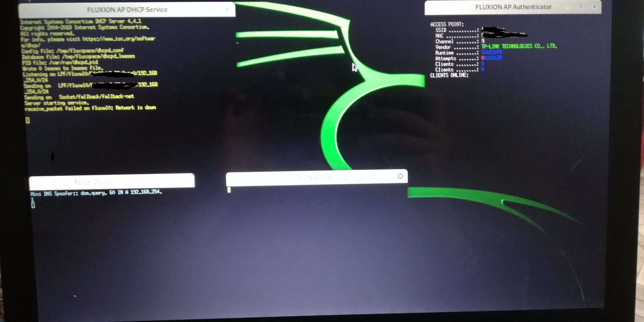The height and width of the screenshot is (322, 644).
Task: Place cursor at DHCP terminal prompt block
Action: point(27,120)
